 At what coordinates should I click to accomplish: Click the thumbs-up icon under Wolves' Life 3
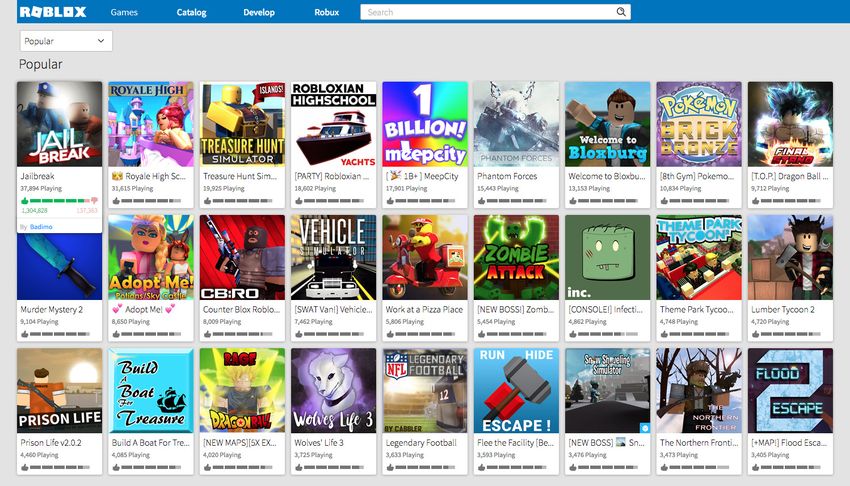point(299,468)
